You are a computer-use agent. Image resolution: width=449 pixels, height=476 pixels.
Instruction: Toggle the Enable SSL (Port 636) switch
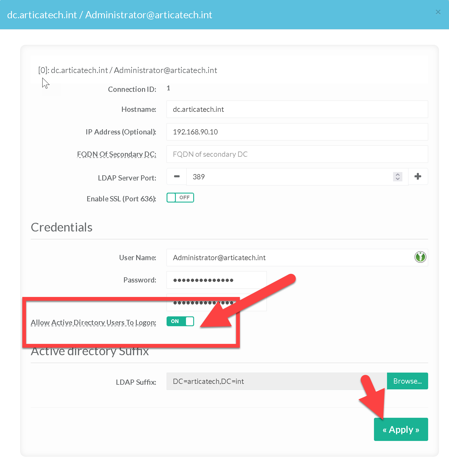pos(180,198)
